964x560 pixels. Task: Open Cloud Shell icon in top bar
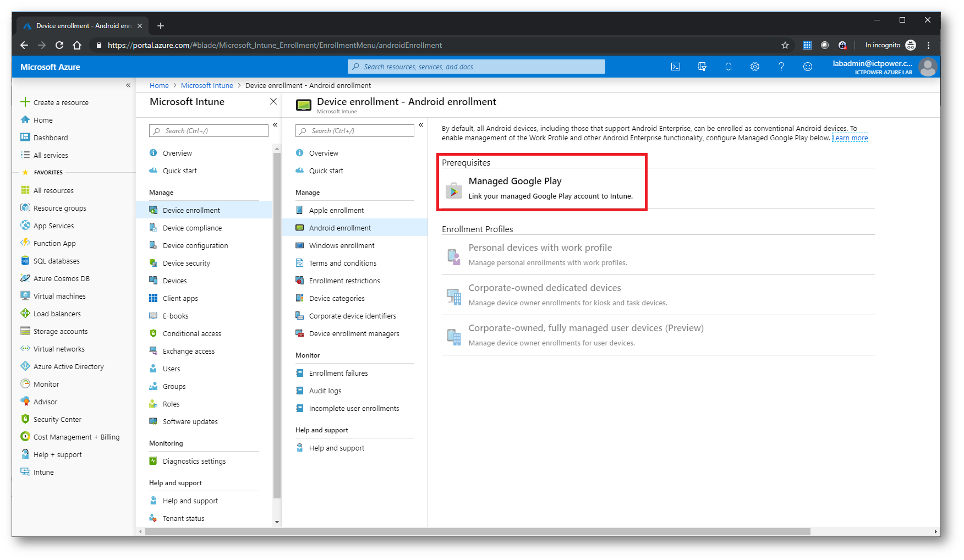[x=675, y=67]
